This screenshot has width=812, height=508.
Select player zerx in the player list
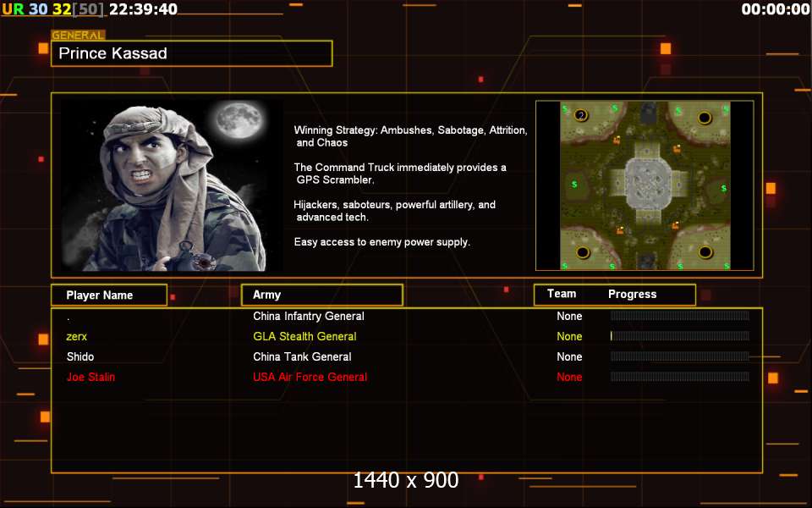tap(77, 336)
